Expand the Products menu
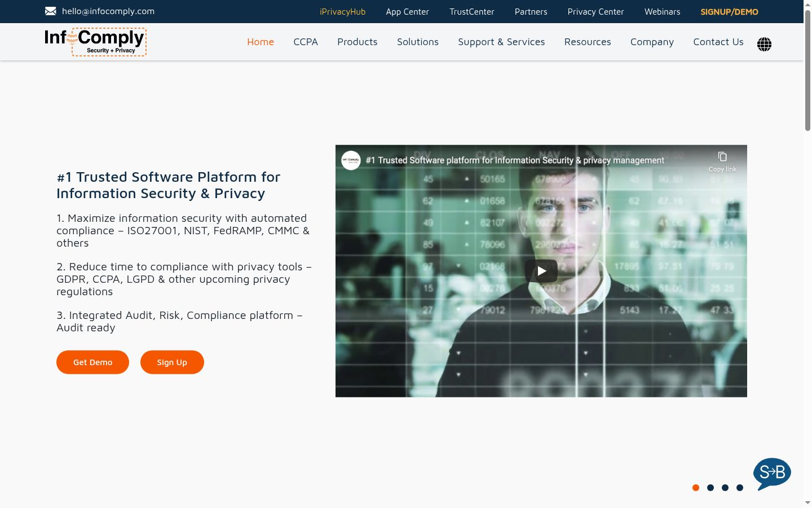This screenshot has height=508, width=812. (x=358, y=42)
